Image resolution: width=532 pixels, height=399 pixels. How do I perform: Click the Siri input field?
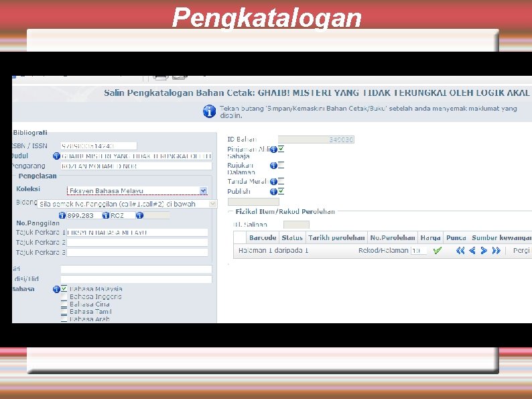(137, 270)
